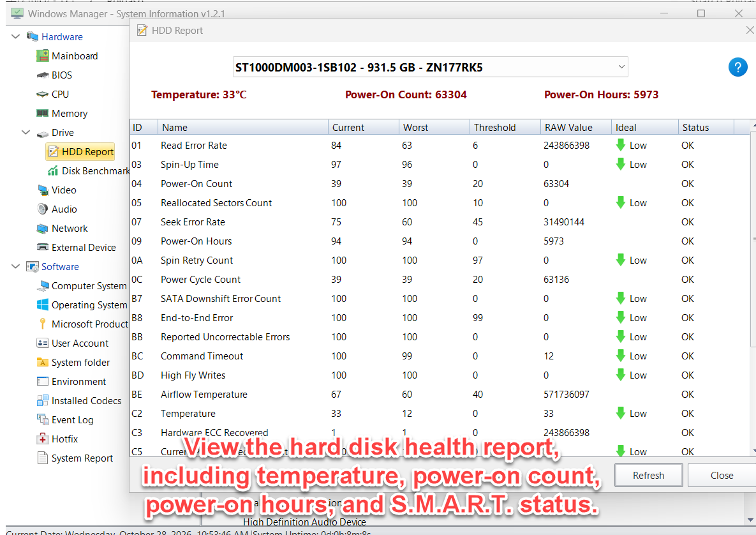Select System folder in the tree
756x535 pixels.
[80, 362]
